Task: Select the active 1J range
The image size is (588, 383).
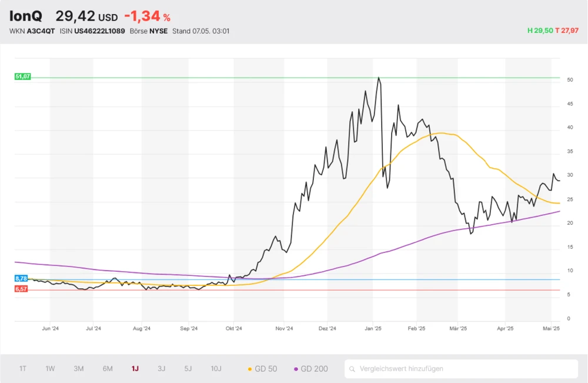Action: point(135,369)
